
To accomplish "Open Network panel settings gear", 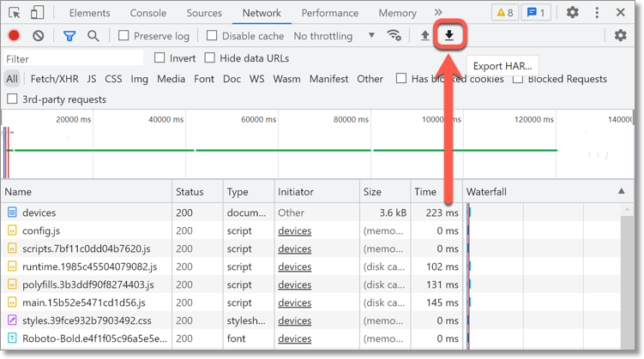I will (x=620, y=36).
